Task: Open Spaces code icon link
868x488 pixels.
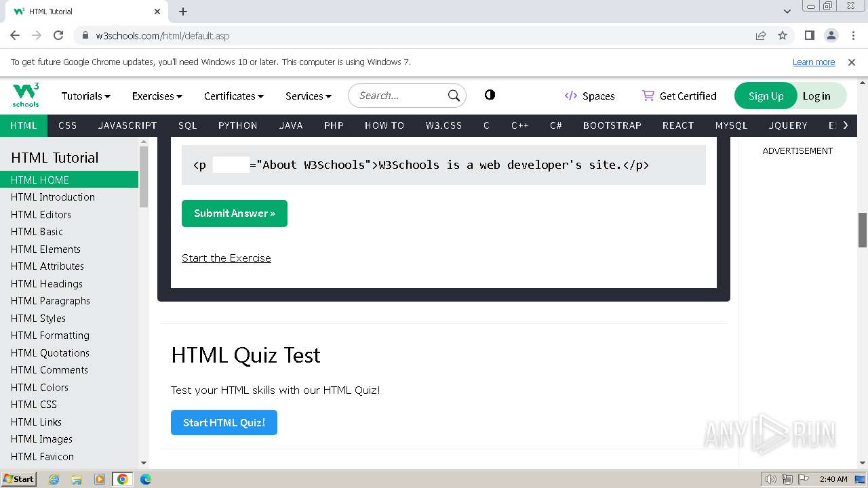Action: click(571, 96)
